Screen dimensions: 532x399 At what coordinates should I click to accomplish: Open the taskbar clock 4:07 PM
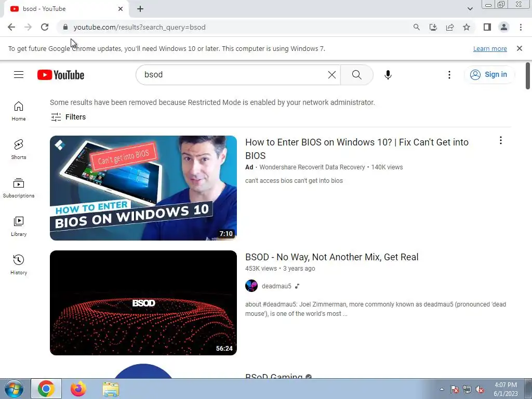pos(506,389)
